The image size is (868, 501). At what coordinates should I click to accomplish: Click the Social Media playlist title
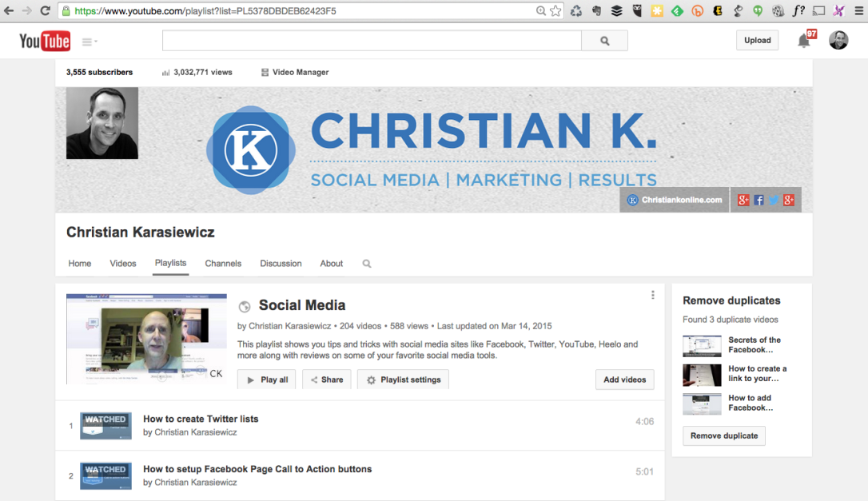(302, 305)
